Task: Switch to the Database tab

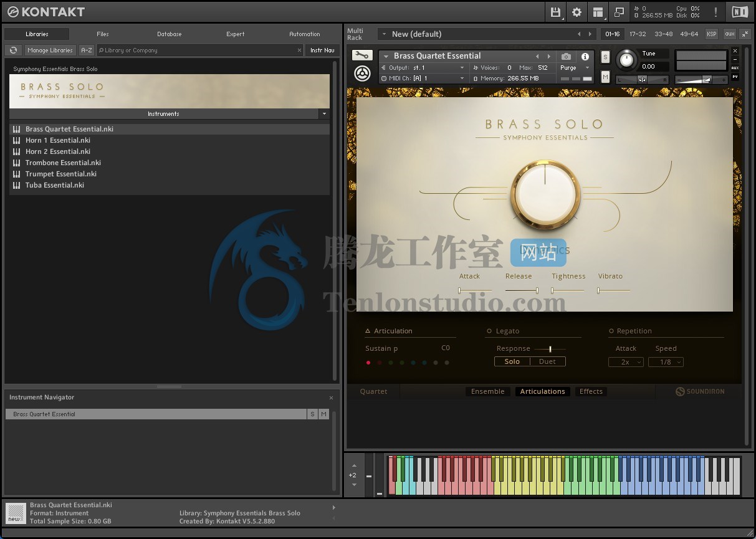Action: 170,34
